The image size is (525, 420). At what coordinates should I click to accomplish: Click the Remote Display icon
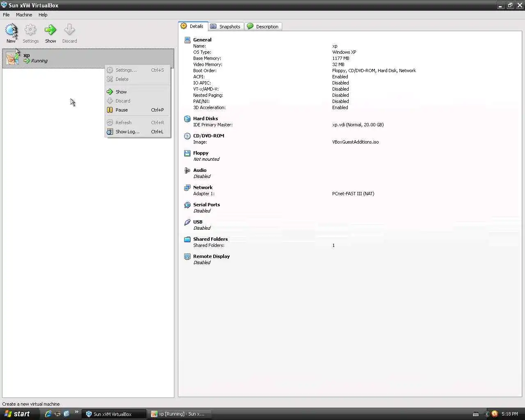(x=187, y=256)
